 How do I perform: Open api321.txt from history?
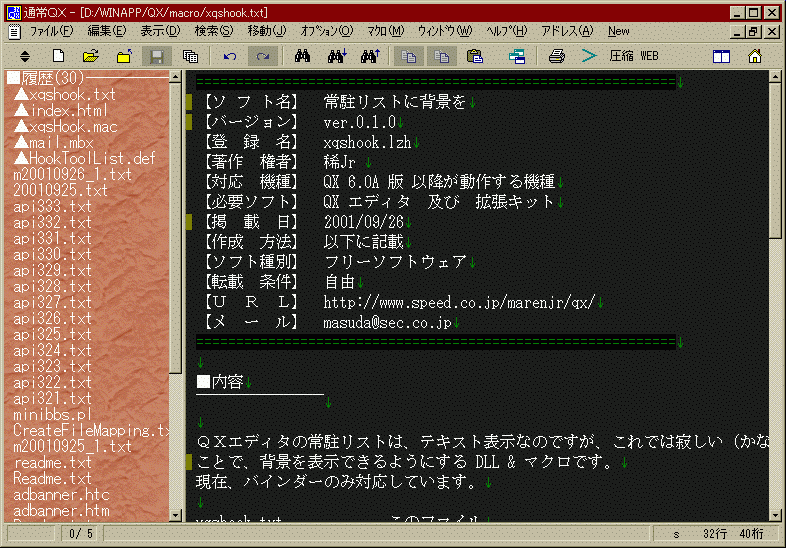(x=53, y=399)
